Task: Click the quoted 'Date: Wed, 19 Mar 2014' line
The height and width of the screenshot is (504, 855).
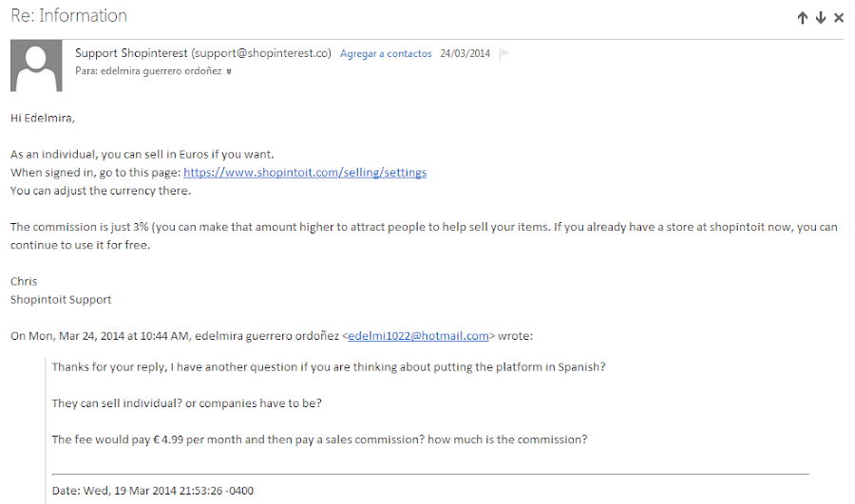Action: click(152, 491)
